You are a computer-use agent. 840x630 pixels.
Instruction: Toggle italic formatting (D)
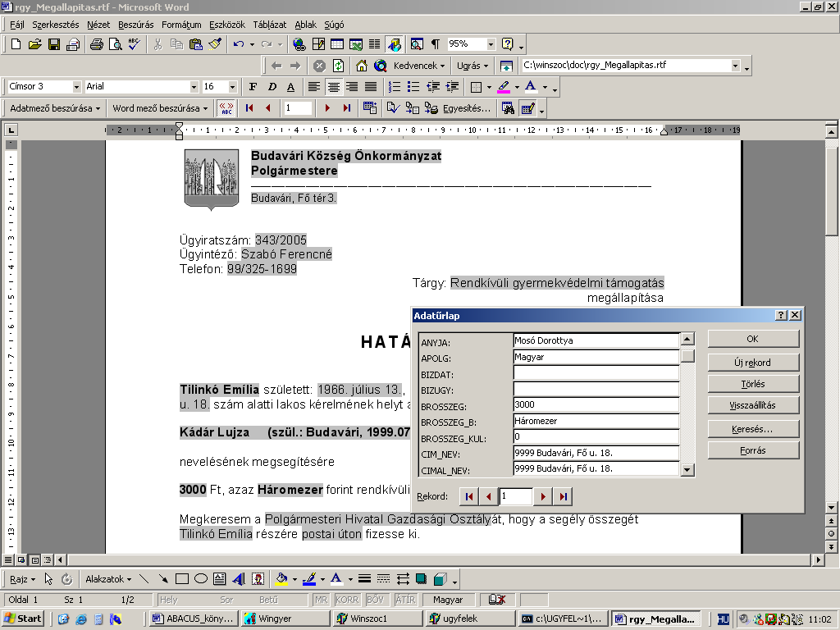point(272,87)
